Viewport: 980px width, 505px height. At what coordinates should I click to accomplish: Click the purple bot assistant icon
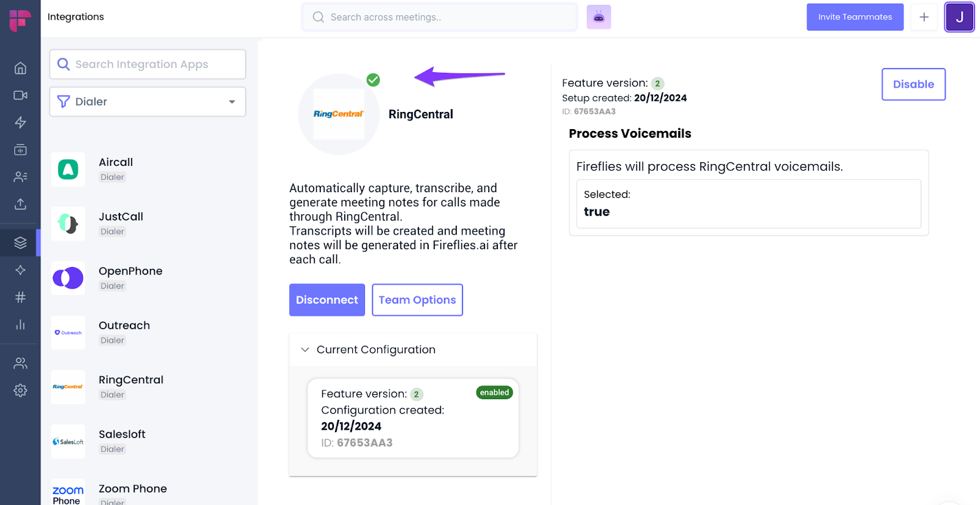(x=598, y=17)
